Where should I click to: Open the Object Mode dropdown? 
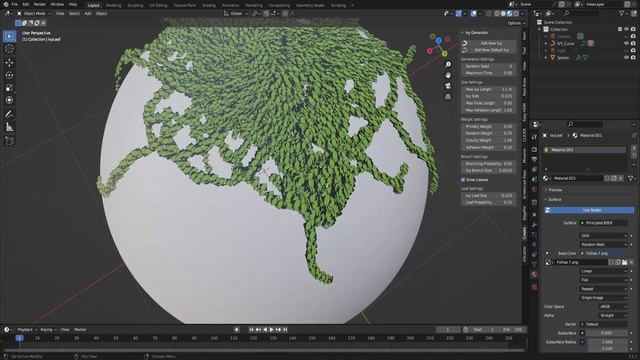(33, 13)
